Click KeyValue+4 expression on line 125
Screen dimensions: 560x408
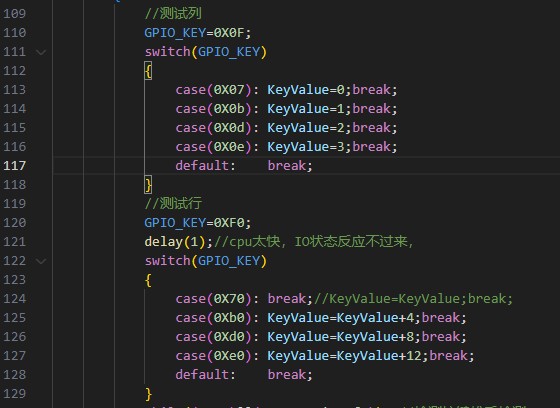tap(375, 318)
